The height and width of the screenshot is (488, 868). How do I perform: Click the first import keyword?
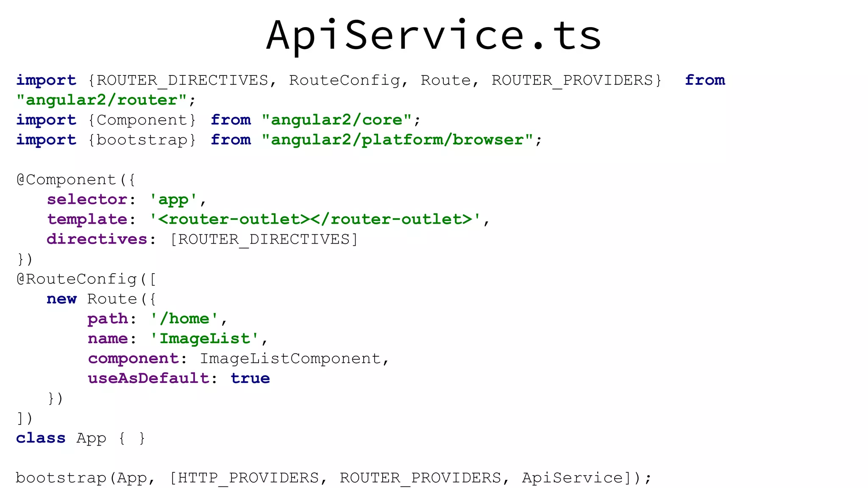[x=46, y=80]
